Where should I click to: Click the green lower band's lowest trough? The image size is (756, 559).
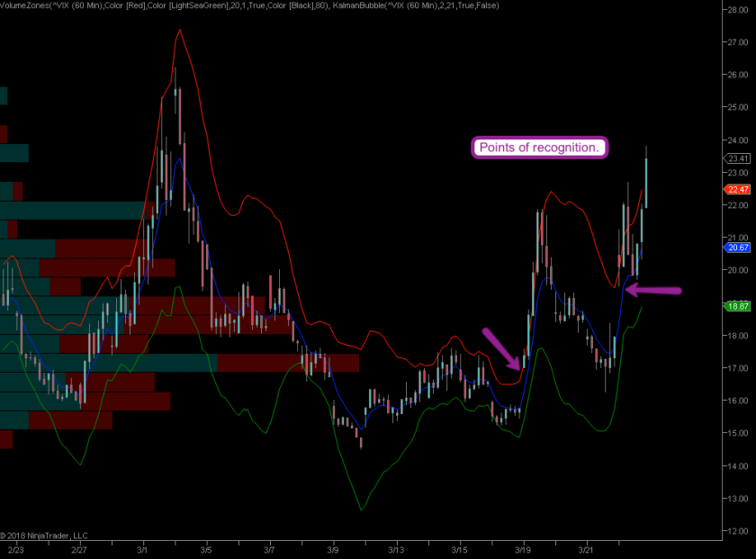click(362, 509)
